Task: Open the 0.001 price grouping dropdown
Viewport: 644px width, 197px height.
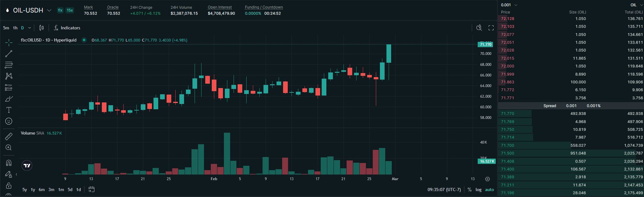Action: pyautogui.click(x=509, y=5)
